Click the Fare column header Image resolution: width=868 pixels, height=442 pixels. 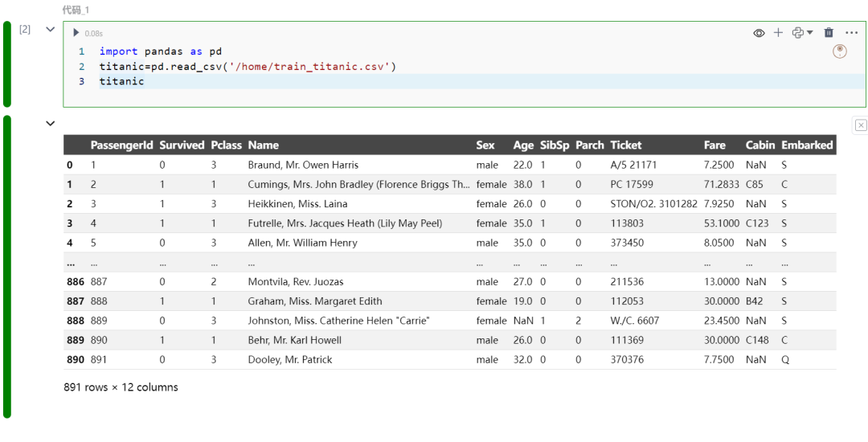click(714, 145)
